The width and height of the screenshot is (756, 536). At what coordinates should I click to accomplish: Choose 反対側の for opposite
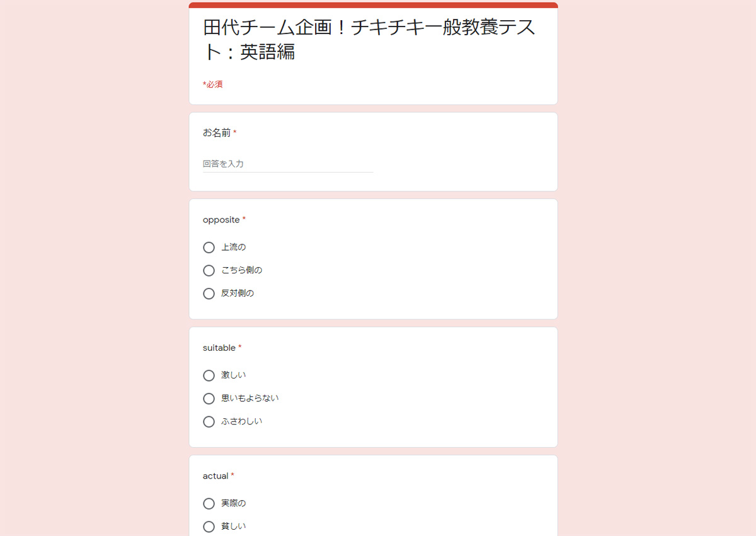click(209, 294)
